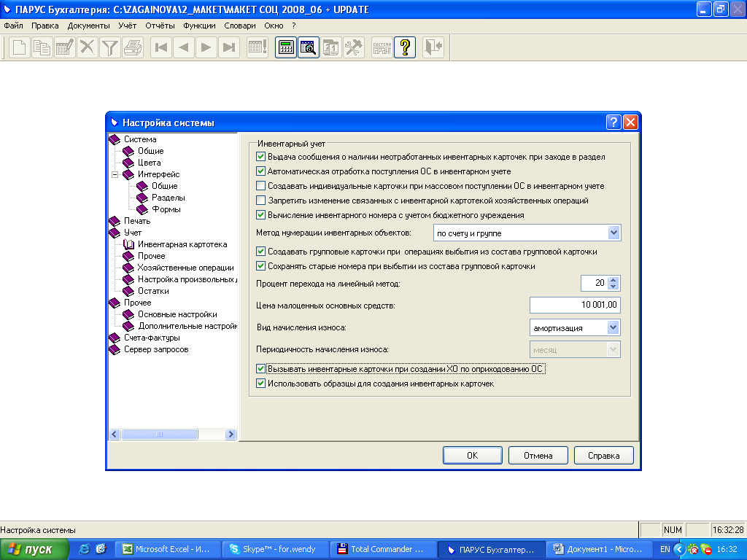
Task: Open the Отчёты menu
Action: (x=160, y=26)
